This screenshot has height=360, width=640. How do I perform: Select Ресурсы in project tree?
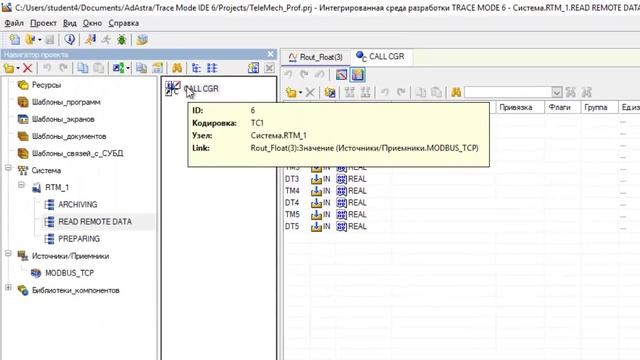click(x=46, y=85)
